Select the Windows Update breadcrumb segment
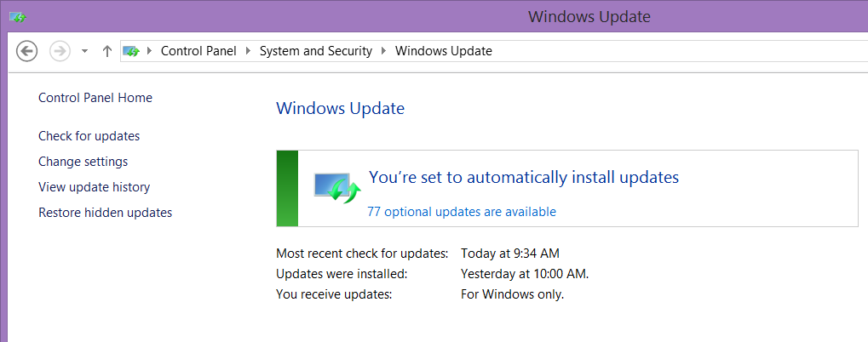This screenshot has height=342, width=868. (444, 51)
